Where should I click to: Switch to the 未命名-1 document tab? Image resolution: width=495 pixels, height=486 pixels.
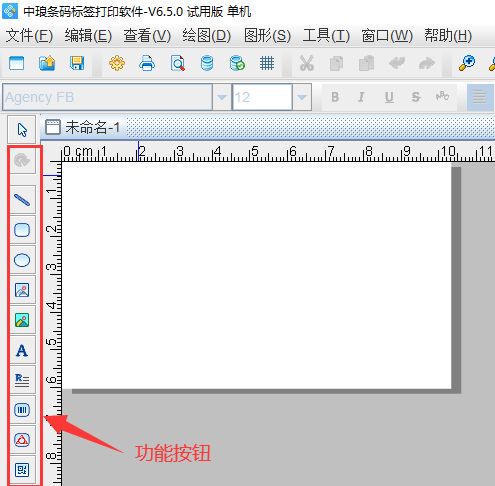(83, 127)
